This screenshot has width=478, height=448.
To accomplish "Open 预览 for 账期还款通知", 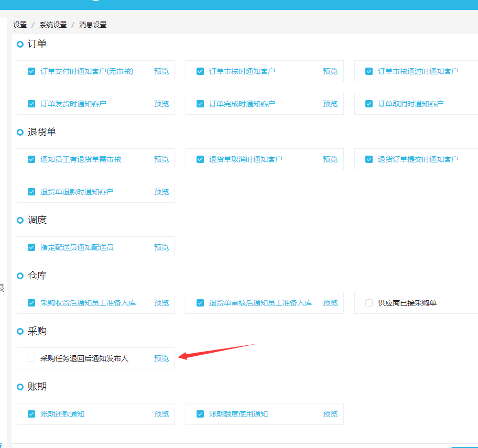I will click(161, 414).
